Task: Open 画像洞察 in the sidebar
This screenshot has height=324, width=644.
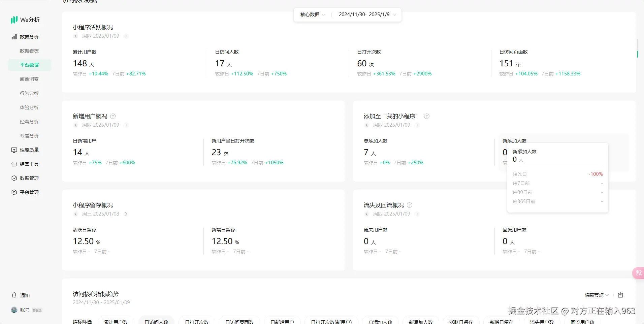Action: pos(29,79)
